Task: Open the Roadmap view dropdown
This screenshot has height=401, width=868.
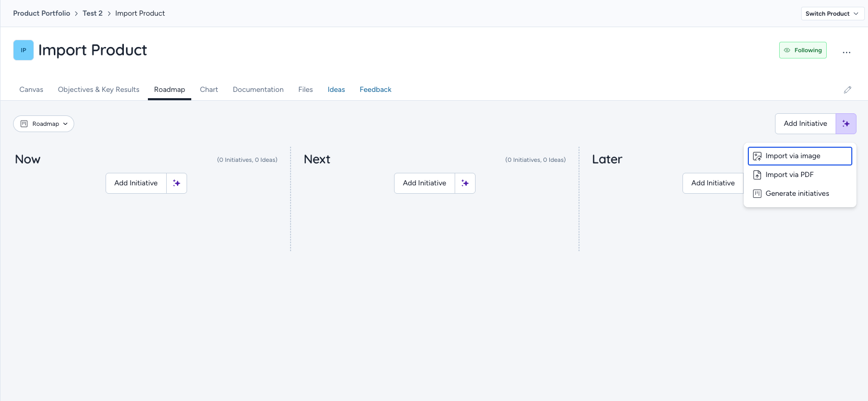Action: tap(43, 124)
